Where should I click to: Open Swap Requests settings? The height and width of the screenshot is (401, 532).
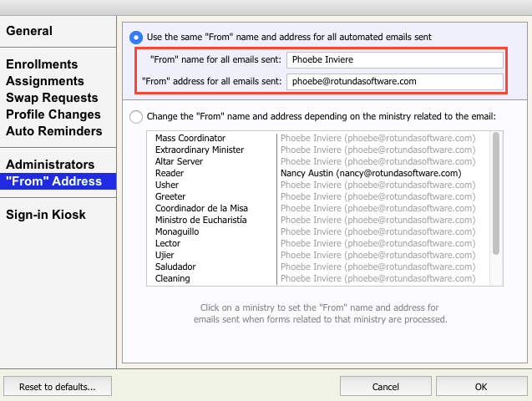coord(53,98)
